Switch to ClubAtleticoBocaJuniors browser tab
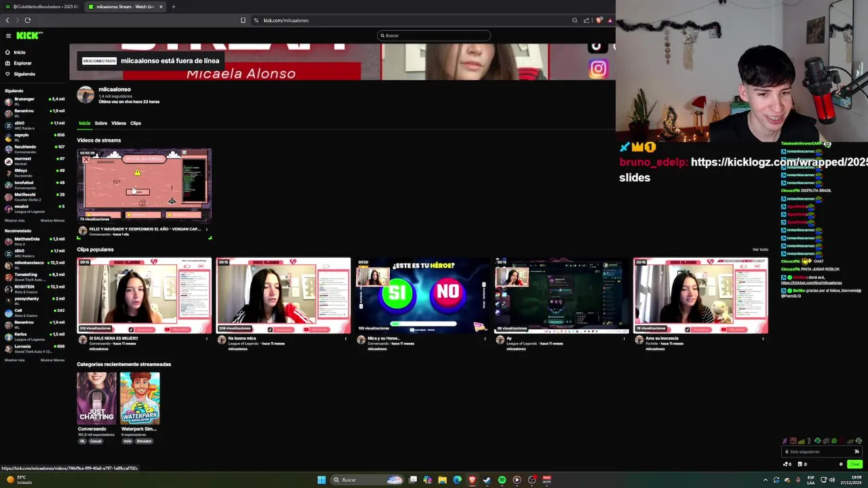Screen dimensions: 868x488 coord(42,7)
